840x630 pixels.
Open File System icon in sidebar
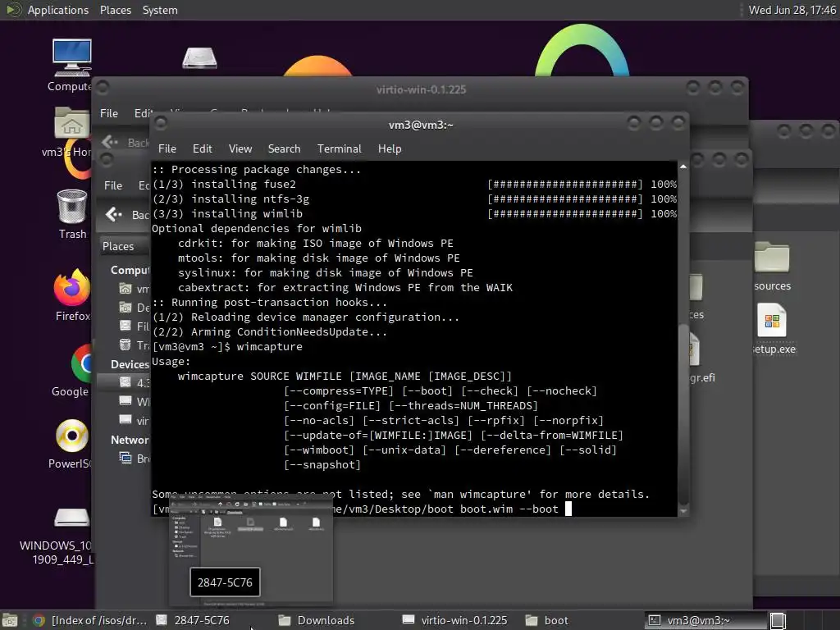click(x=125, y=326)
